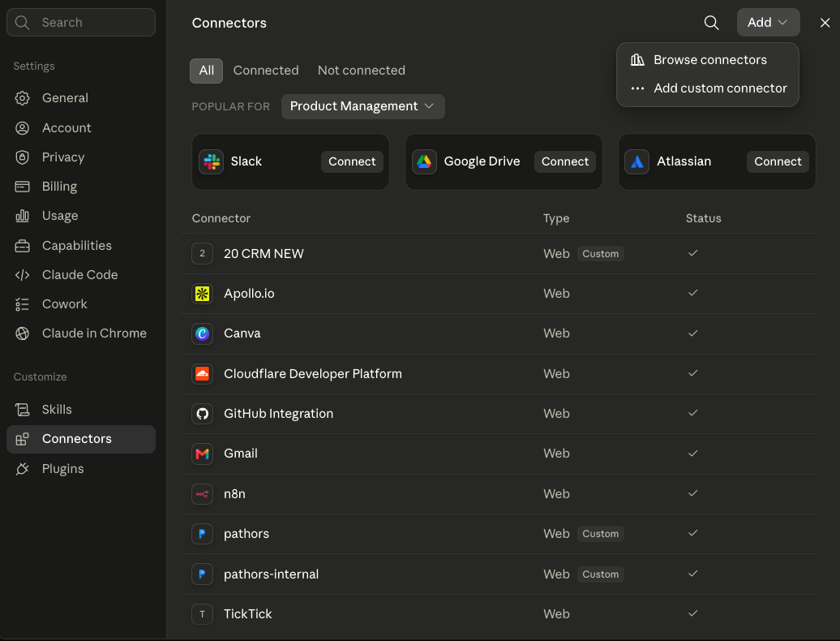Switch to the All filter tab
840x641 pixels.
pyautogui.click(x=206, y=71)
